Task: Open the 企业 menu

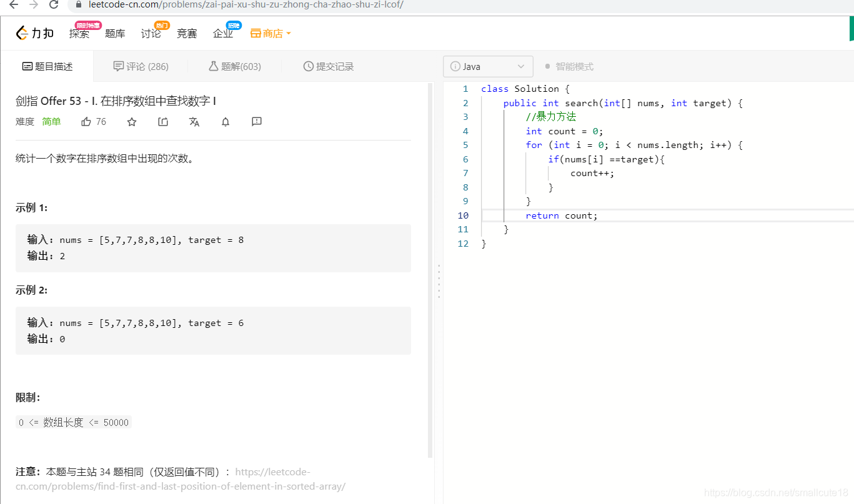Action: click(223, 34)
